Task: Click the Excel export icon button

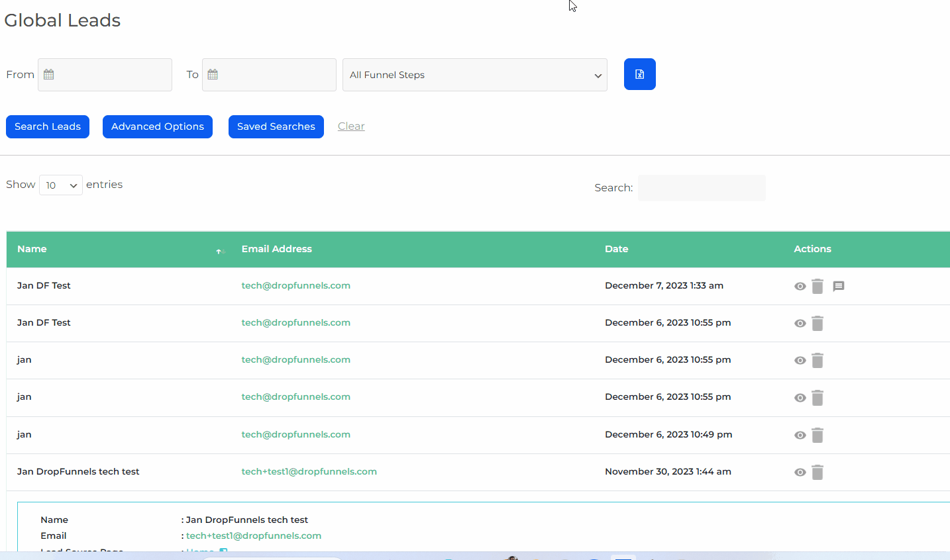Action: [x=639, y=74]
